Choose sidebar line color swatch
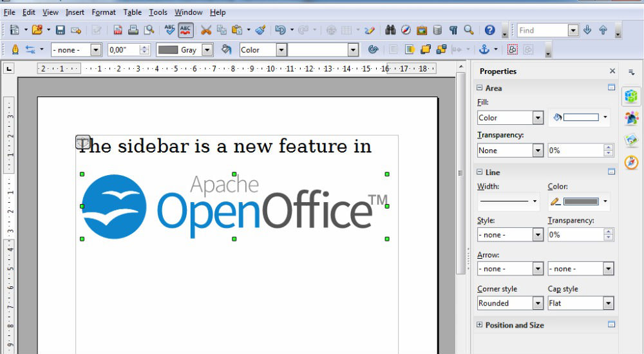This screenshot has width=644, height=354. [581, 201]
